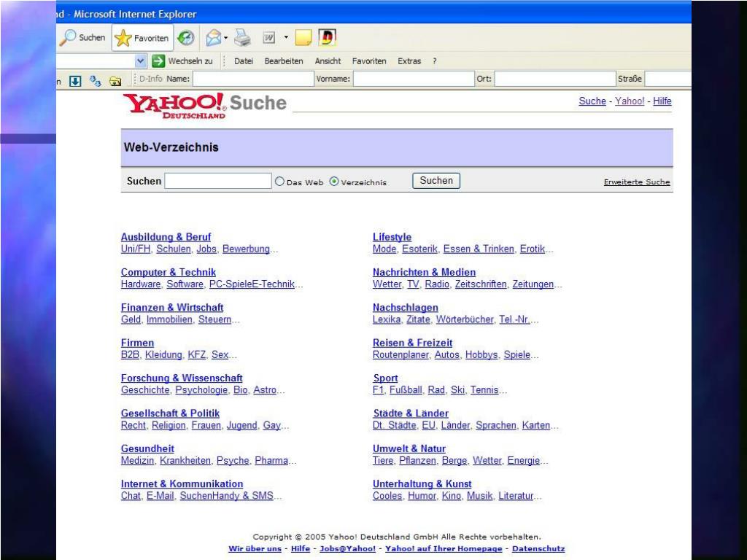
Task: Click the Wir über uns footer link
Action: point(255,548)
